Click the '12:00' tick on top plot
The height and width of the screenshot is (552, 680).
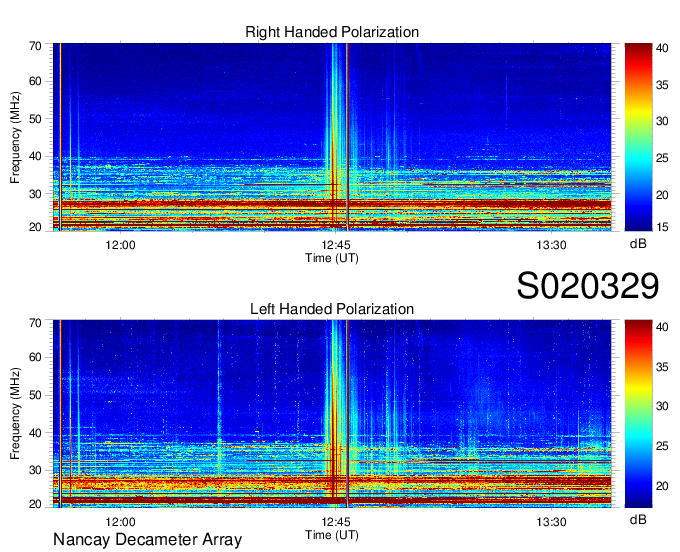click(120, 245)
